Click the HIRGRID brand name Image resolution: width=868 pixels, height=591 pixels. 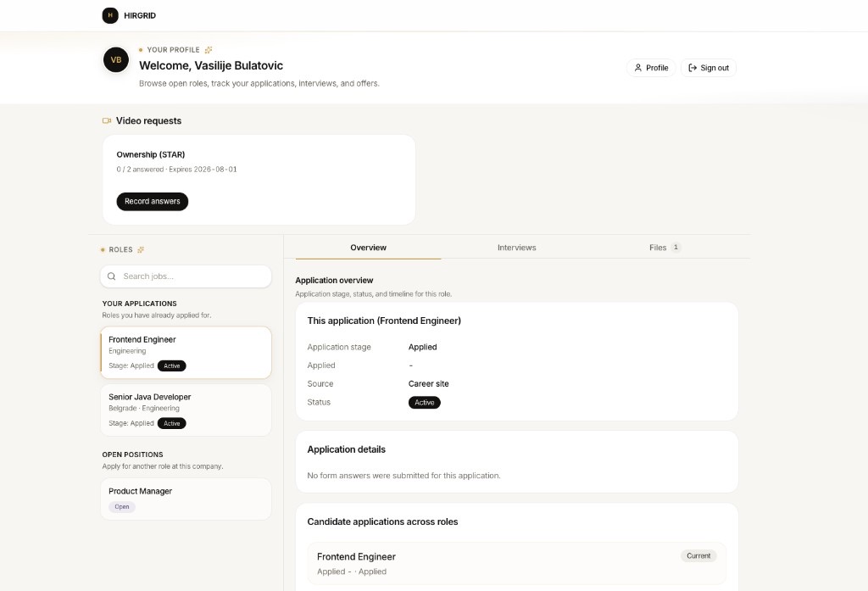pos(140,15)
